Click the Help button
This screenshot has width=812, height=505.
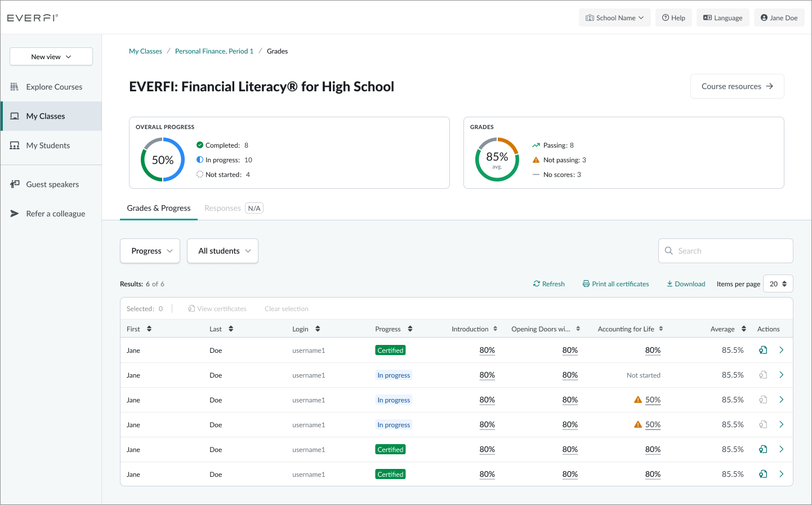pyautogui.click(x=673, y=17)
